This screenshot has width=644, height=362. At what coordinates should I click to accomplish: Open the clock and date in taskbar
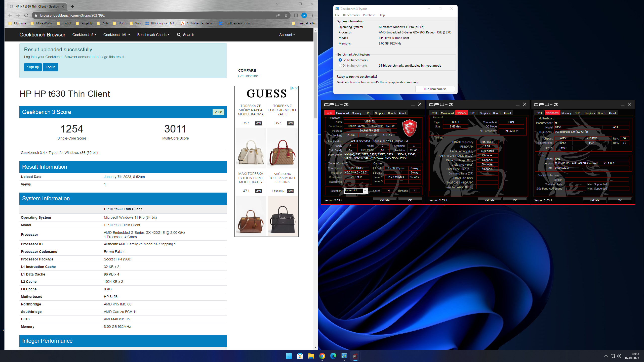632,356
